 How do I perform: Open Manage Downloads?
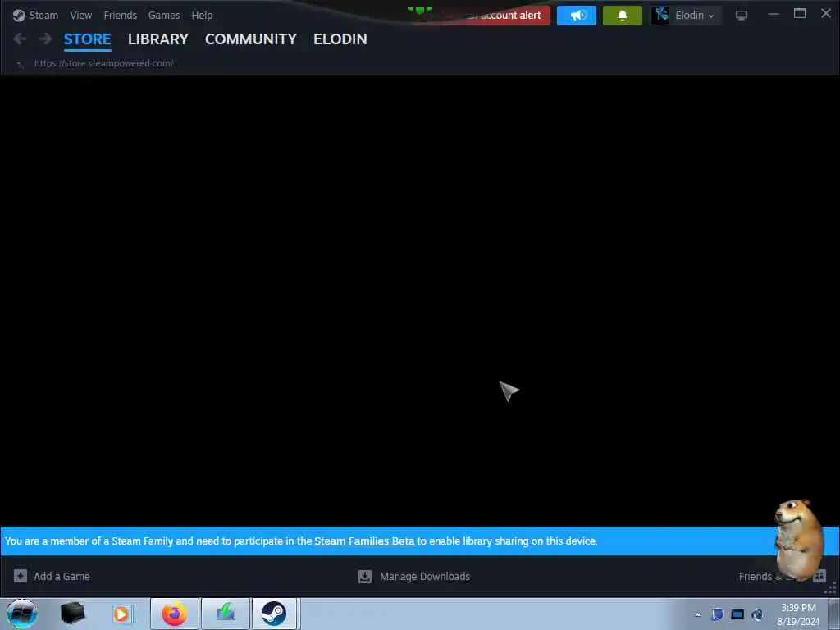(414, 577)
